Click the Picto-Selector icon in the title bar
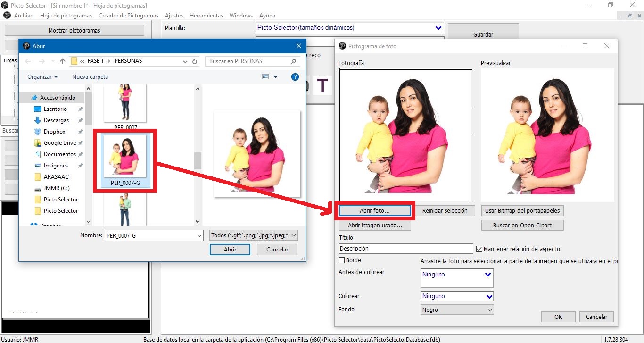The height and width of the screenshot is (343, 644). [6, 5]
